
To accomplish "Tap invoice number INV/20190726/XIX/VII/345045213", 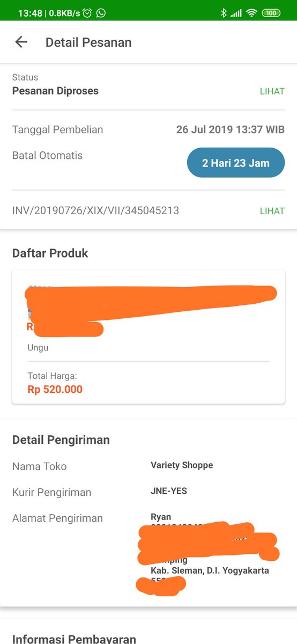I will [x=95, y=211].
